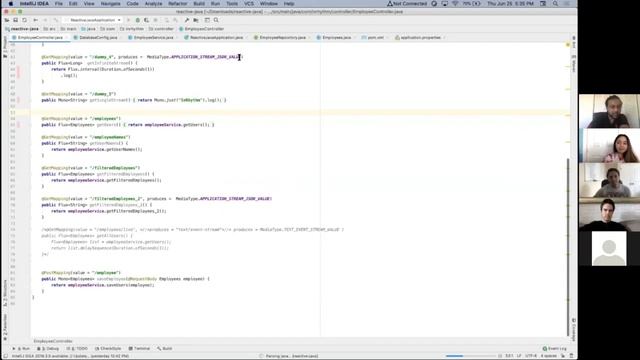Click the Save All toolbar icon
Viewport: 640px width, 360px height.
[x=16, y=20]
